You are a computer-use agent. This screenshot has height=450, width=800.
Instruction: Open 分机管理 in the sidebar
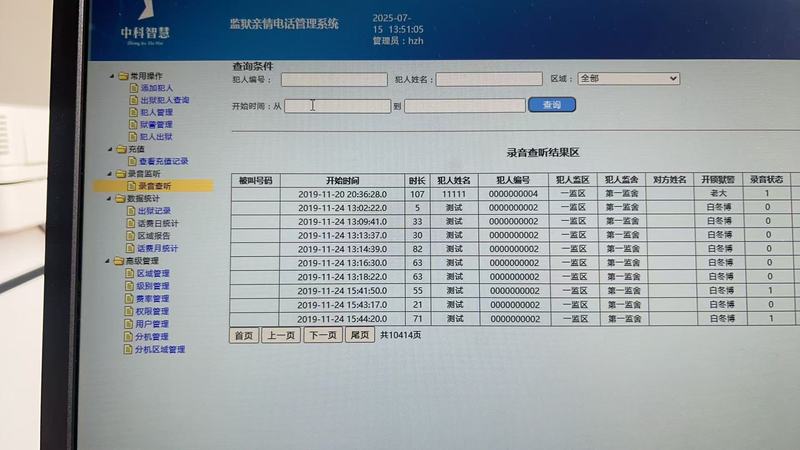pos(152,337)
